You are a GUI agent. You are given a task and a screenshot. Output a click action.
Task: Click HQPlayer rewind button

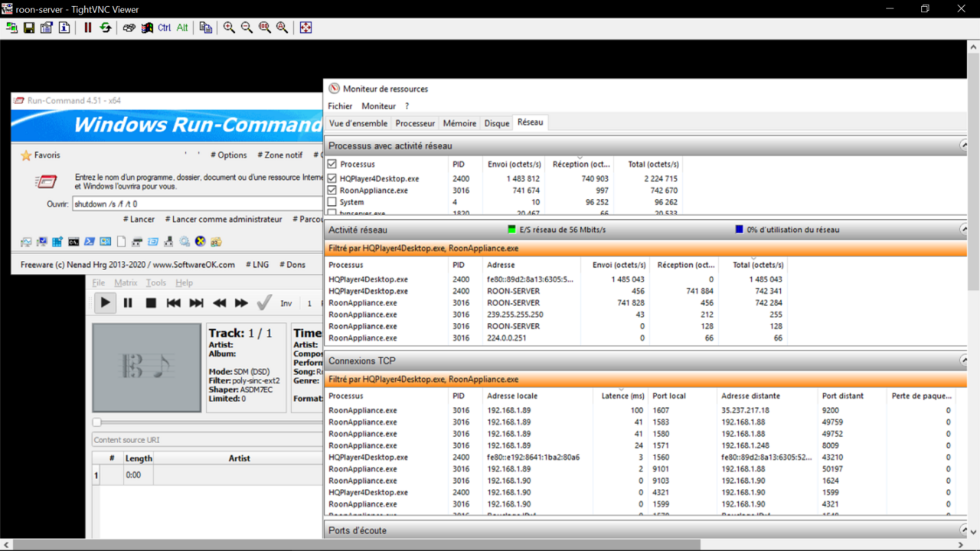click(x=219, y=303)
